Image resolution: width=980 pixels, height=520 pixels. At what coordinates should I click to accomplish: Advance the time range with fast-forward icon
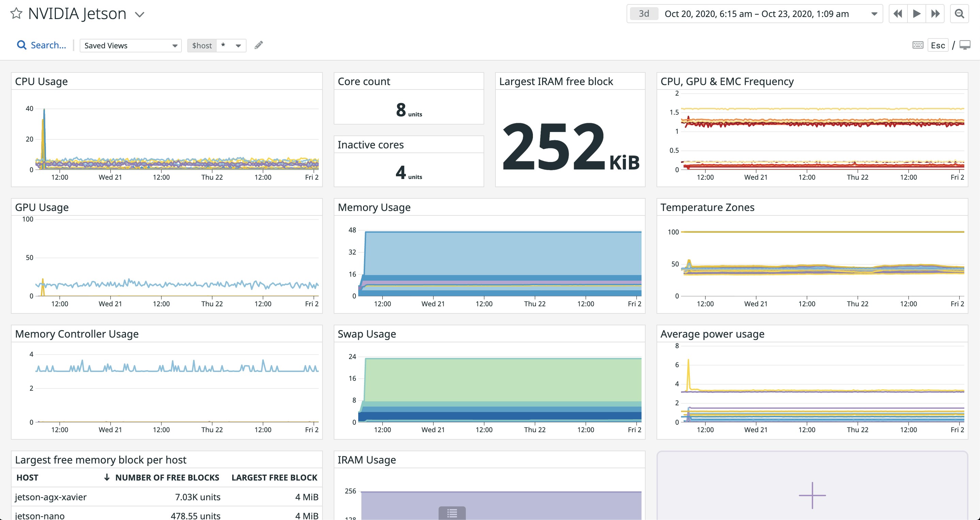[x=935, y=13]
